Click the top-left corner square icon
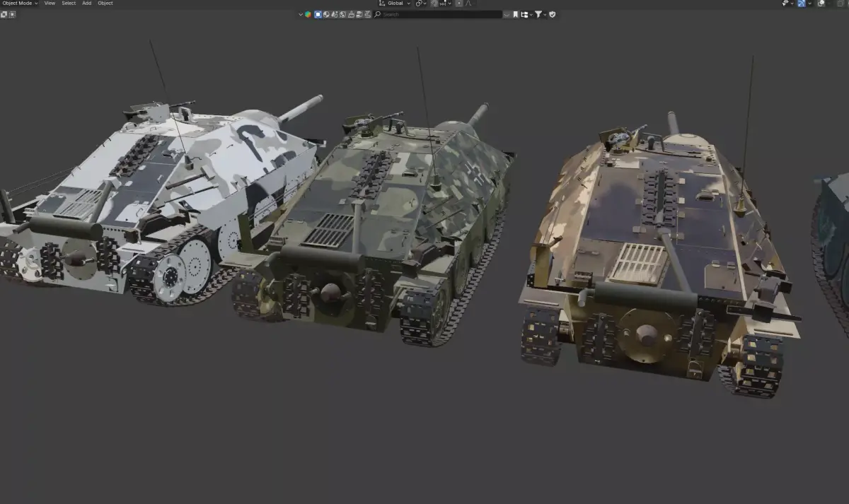The height and width of the screenshot is (504, 849). [4, 14]
